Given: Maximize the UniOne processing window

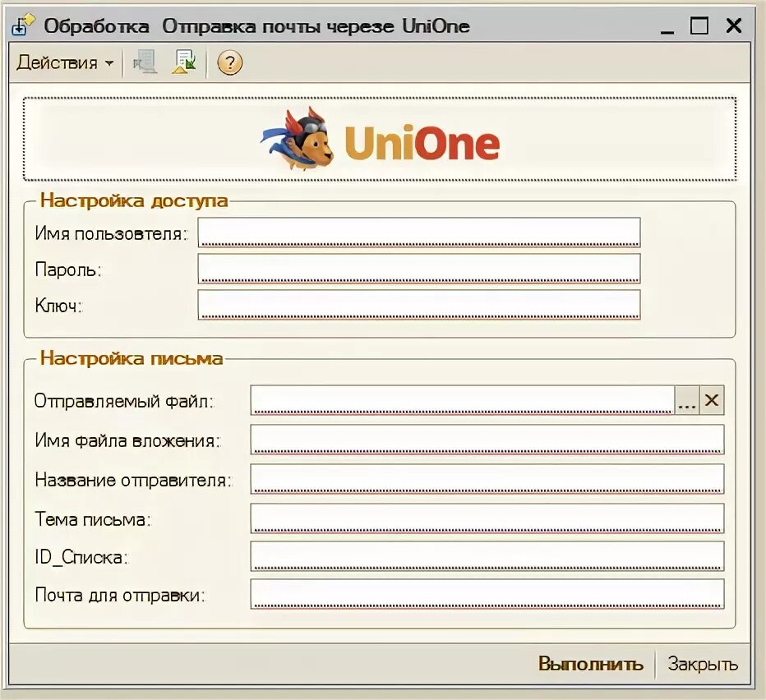Looking at the screenshot, I should 699,25.
